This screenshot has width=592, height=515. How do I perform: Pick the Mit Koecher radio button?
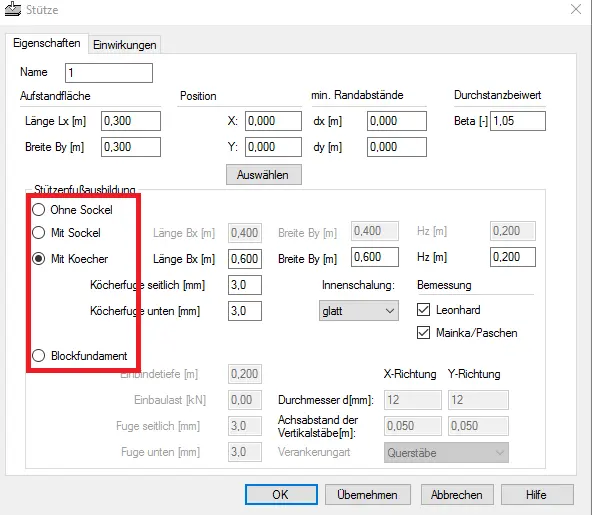[39, 259]
